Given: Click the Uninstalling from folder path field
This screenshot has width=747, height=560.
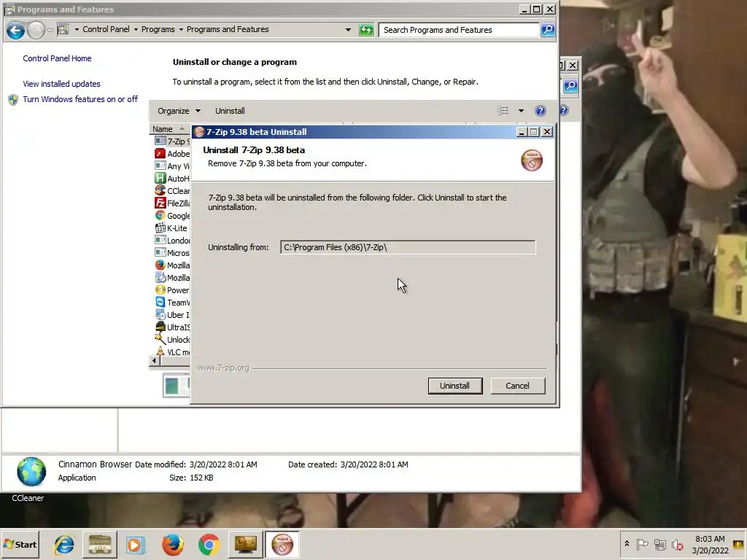Looking at the screenshot, I should (x=408, y=247).
